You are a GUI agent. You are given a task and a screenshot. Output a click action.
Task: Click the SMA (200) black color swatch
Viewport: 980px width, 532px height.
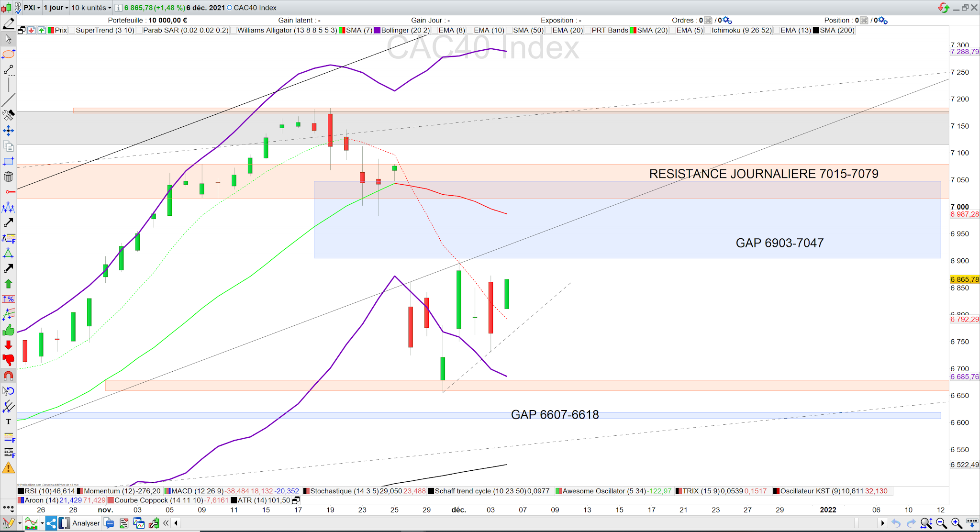(x=816, y=30)
